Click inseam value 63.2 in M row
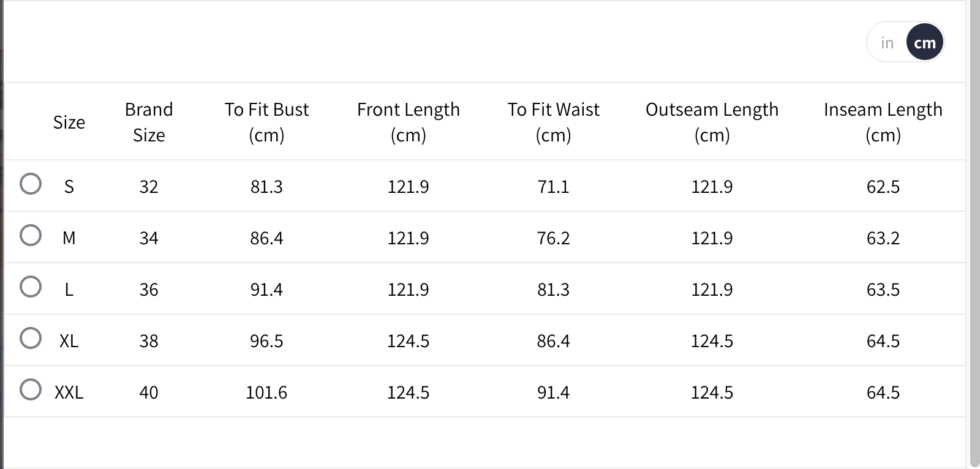The height and width of the screenshot is (469, 980). (883, 238)
